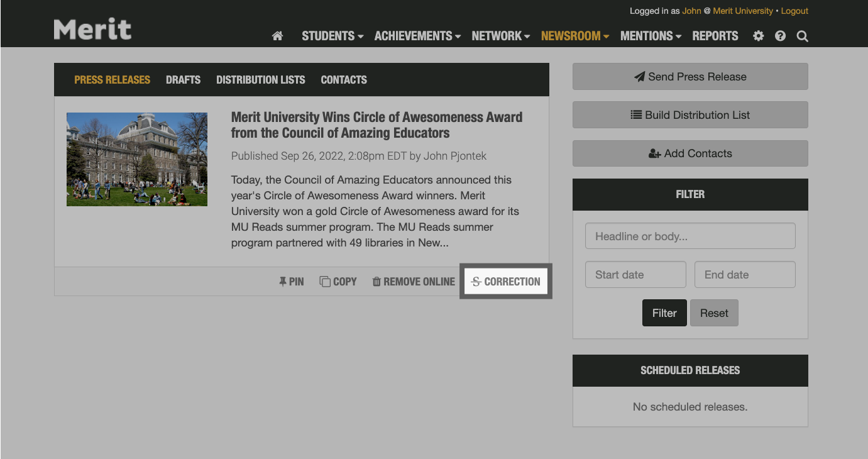Expand the Students dropdown menu
This screenshot has height=459, width=868.
332,36
